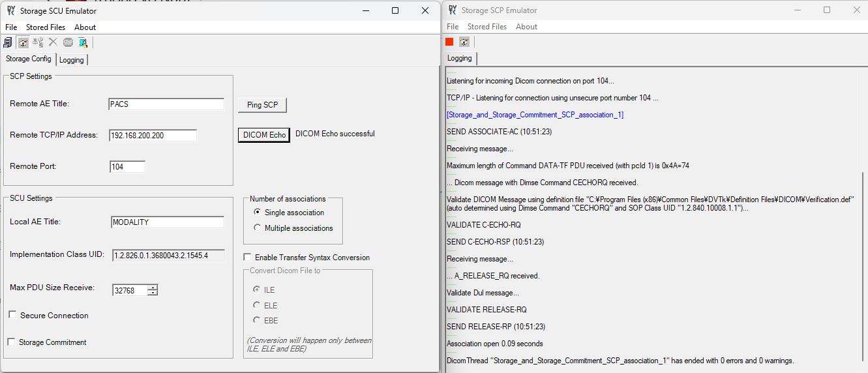Switch to the Logging tab in SCU Emulator
This screenshot has height=373, width=868.
72,60
